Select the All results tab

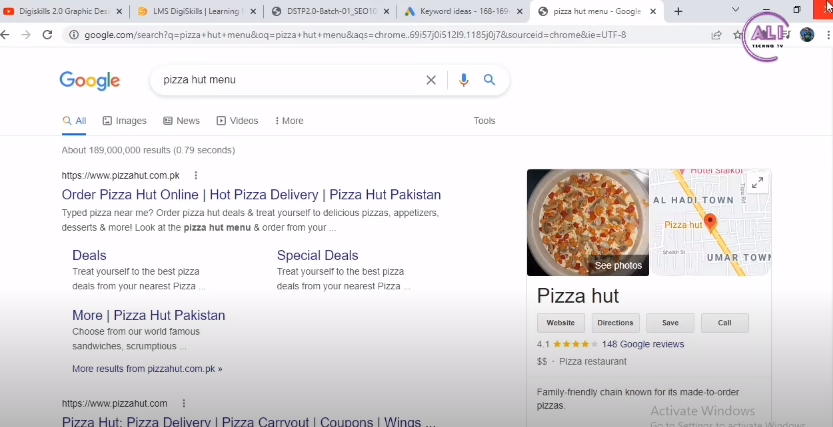[74, 121]
